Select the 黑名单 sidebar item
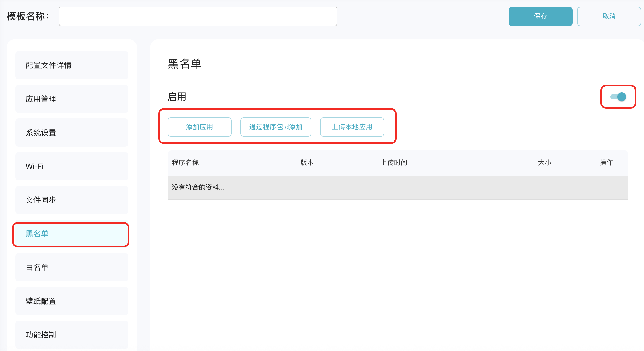644x351 pixels. [71, 234]
